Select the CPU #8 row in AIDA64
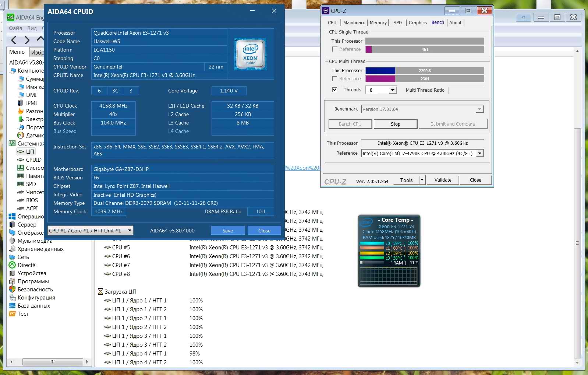The image size is (588, 375). (213, 274)
